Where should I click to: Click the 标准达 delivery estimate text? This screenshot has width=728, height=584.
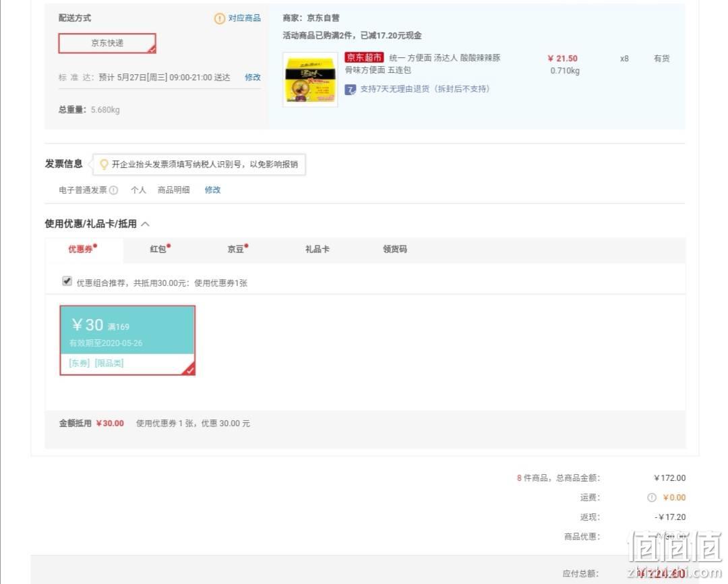click(x=144, y=78)
